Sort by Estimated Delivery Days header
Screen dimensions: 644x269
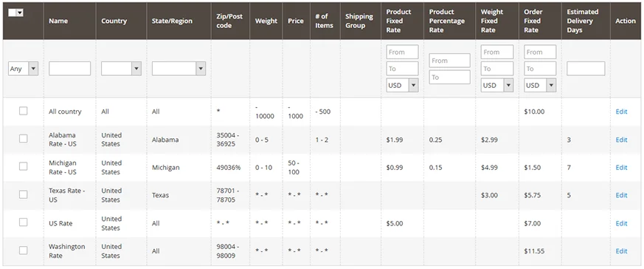click(x=583, y=21)
